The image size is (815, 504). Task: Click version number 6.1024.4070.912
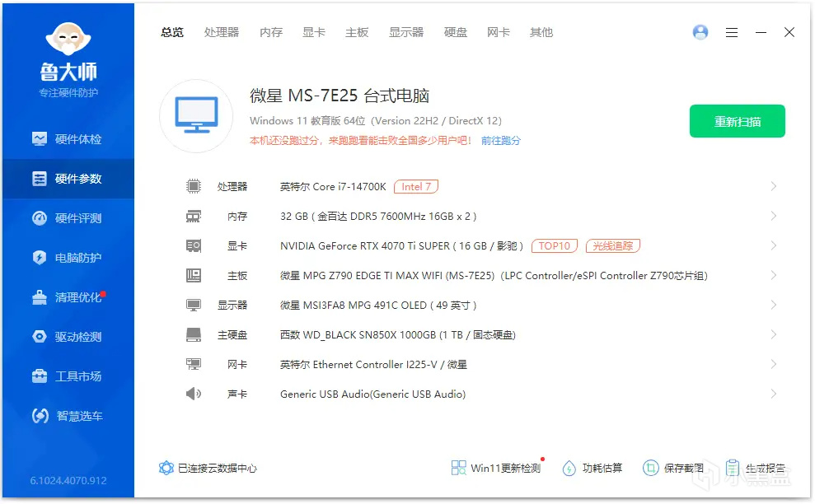tap(68, 481)
